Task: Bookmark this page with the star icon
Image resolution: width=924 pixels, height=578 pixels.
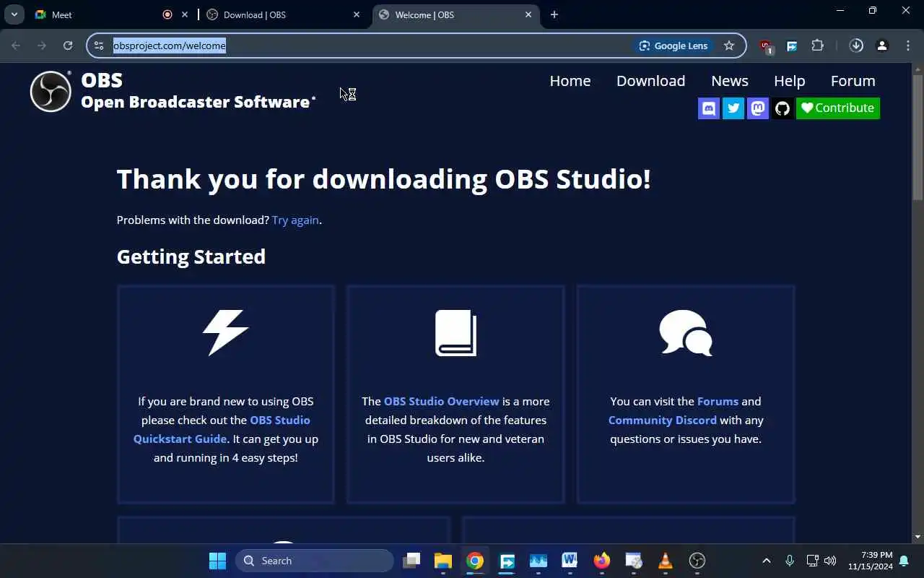Action: 729,46
